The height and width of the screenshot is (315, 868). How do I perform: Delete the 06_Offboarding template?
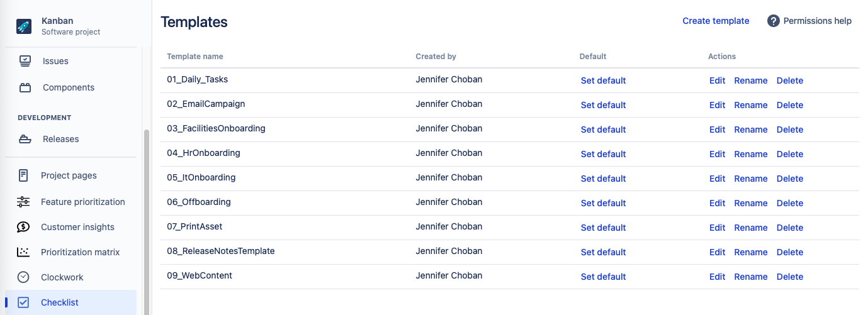pos(789,203)
